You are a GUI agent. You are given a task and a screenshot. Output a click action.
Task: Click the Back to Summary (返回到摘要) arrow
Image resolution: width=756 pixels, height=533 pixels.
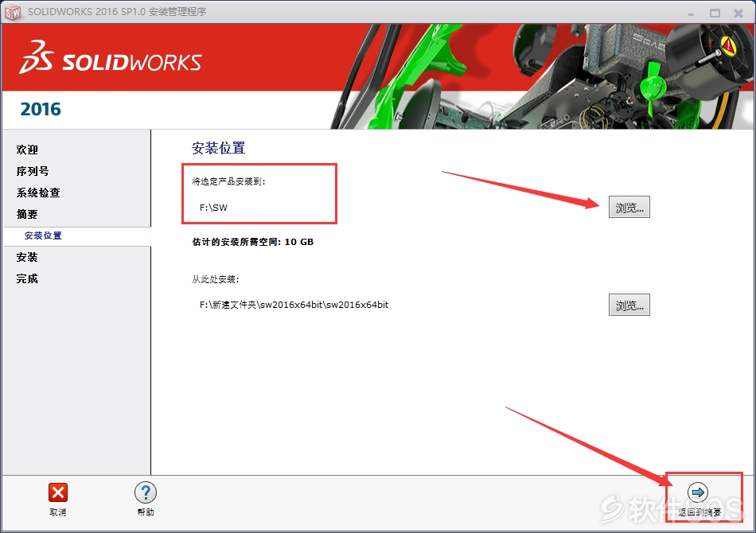[698, 492]
